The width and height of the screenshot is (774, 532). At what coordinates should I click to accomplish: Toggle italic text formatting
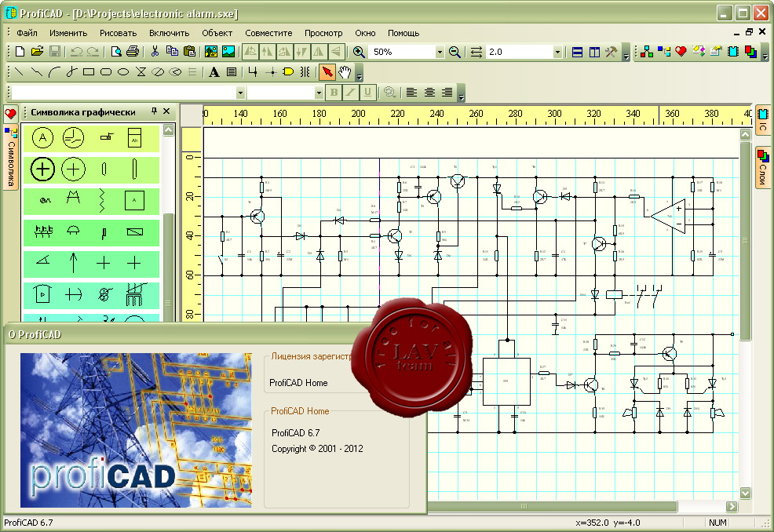click(350, 93)
